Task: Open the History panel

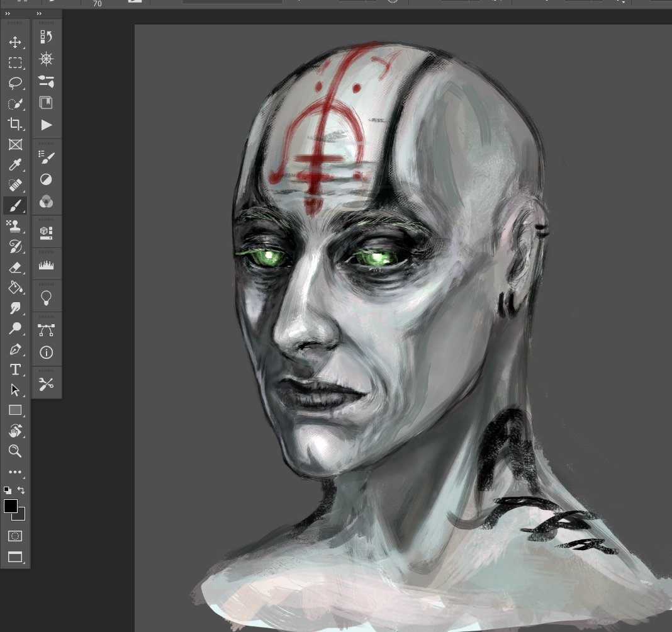Action: click(x=47, y=37)
